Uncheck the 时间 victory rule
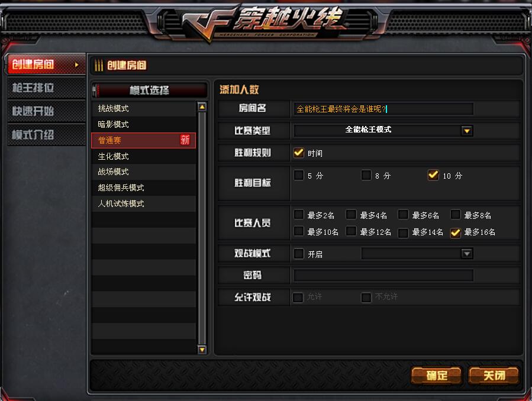Viewport: 532px width, 401px height. [299, 153]
